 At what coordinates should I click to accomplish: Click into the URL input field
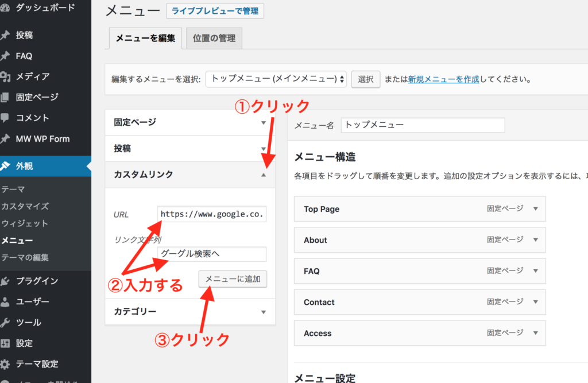click(x=211, y=214)
